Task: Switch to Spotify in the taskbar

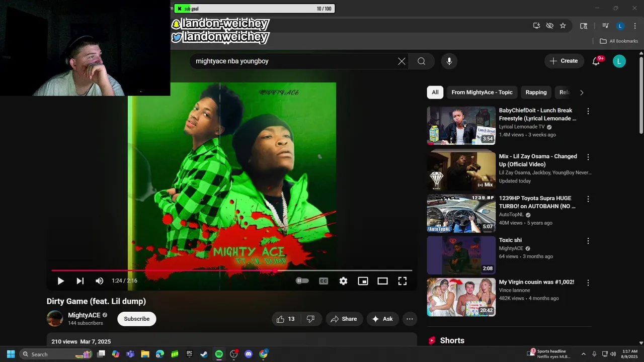Action: (219, 354)
